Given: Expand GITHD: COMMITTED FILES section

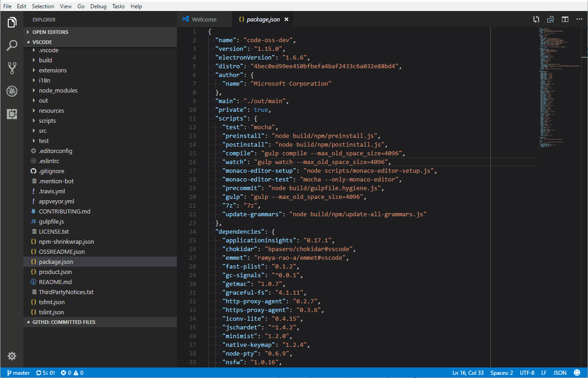Looking at the screenshot, I should [100, 322].
